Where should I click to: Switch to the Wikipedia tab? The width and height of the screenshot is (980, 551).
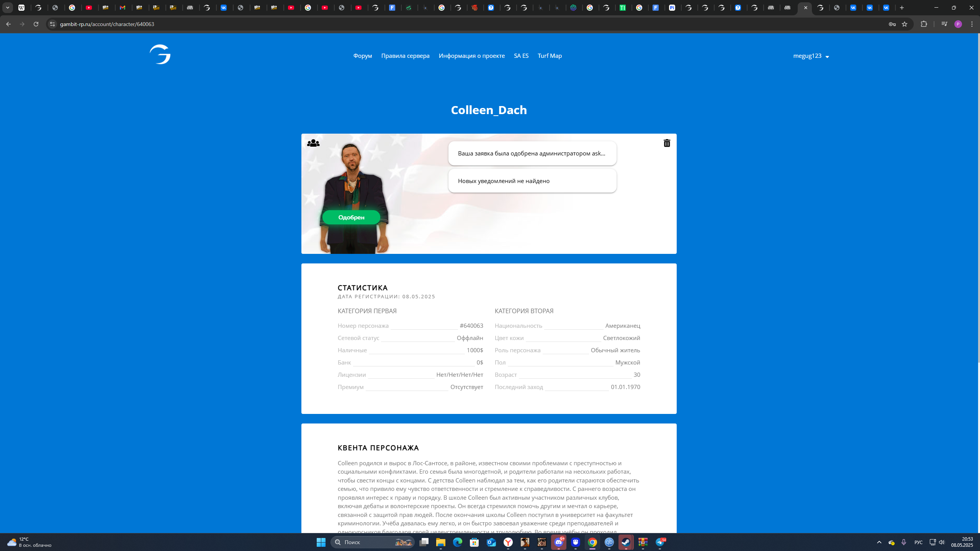[22, 8]
